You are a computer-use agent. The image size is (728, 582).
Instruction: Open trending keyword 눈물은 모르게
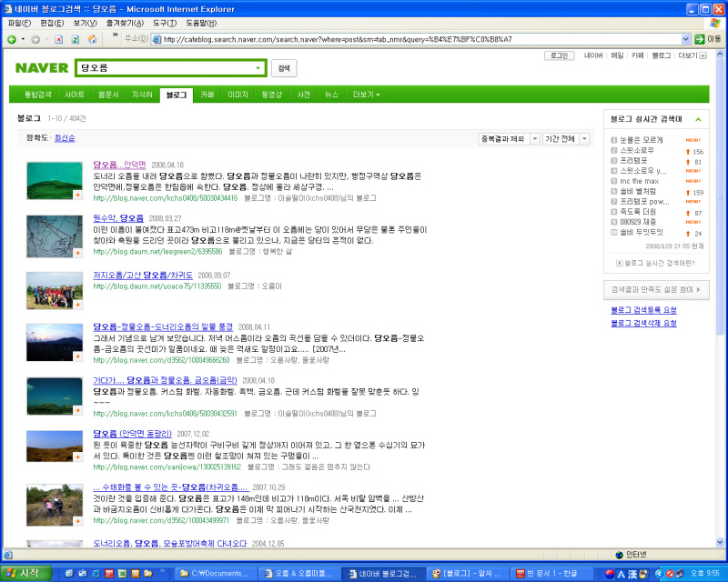click(642, 140)
